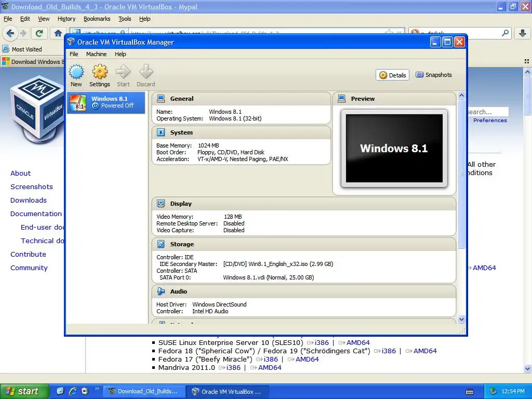Click the web page search field

click(487, 112)
